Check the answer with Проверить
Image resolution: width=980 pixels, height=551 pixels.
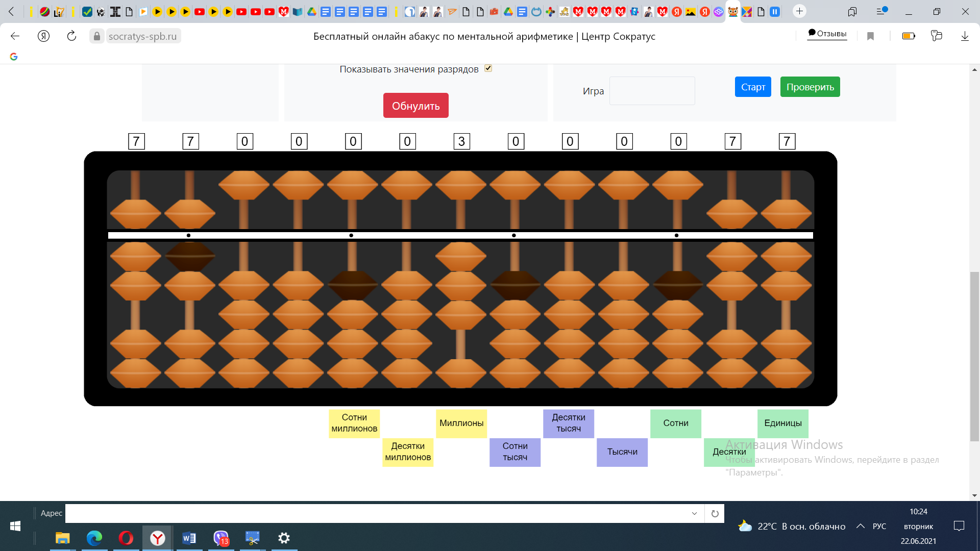click(x=810, y=87)
